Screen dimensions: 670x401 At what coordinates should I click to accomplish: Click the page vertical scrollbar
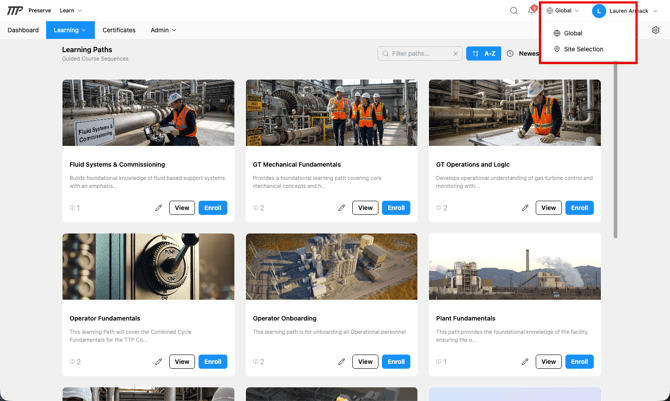click(x=615, y=150)
